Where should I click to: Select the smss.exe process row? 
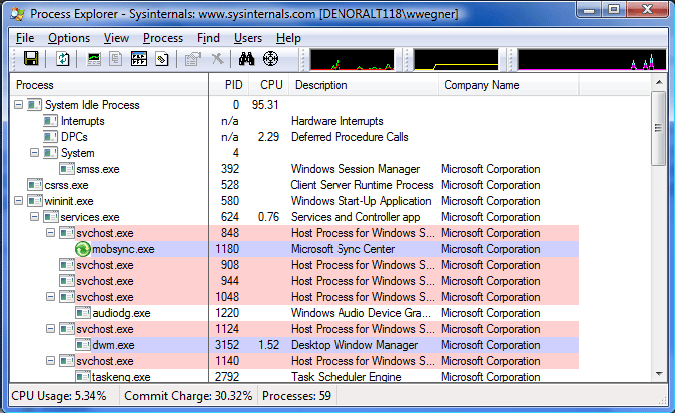tap(294, 169)
